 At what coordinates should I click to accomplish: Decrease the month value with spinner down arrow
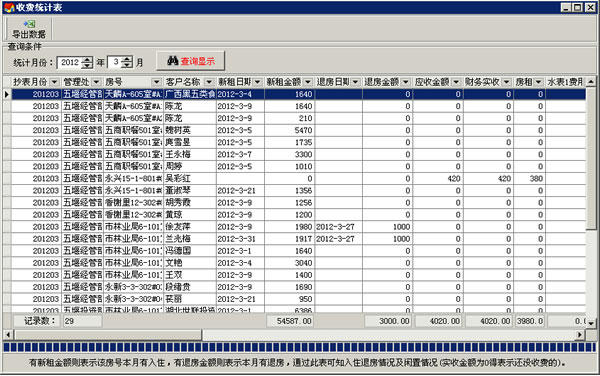click(x=127, y=65)
